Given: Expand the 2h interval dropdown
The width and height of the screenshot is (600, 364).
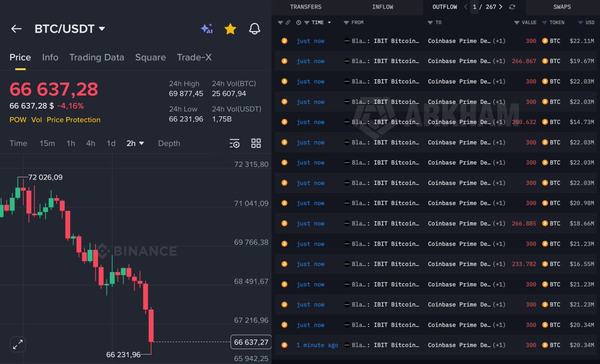Looking at the screenshot, I should point(135,143).
